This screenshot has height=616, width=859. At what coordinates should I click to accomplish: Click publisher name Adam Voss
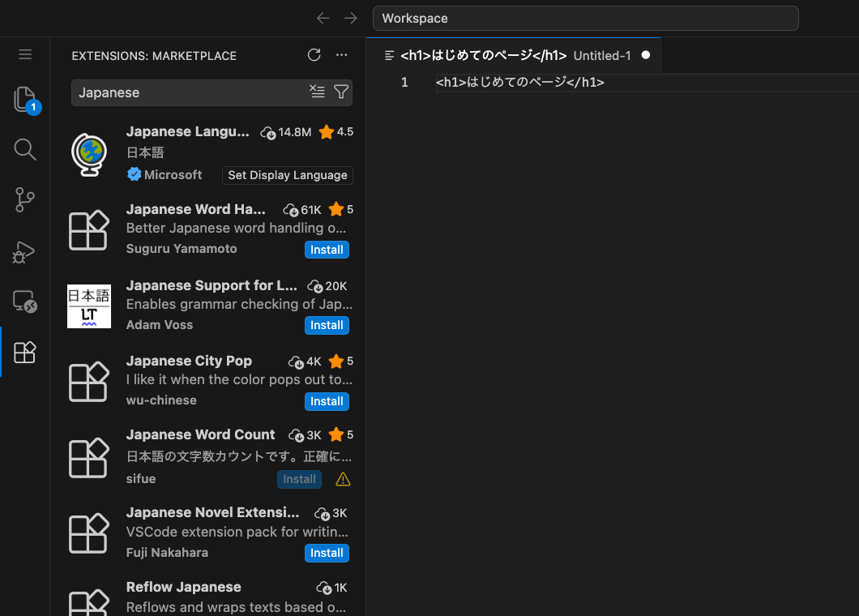click(x=160, y=325)
